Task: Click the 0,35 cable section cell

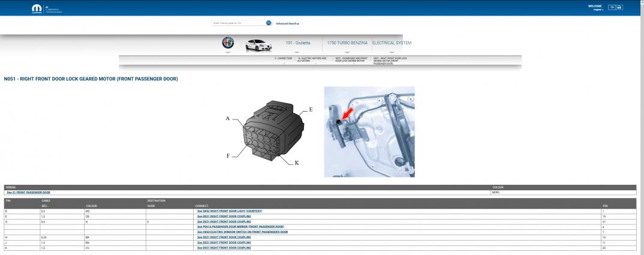Action: tap(62, 238)
